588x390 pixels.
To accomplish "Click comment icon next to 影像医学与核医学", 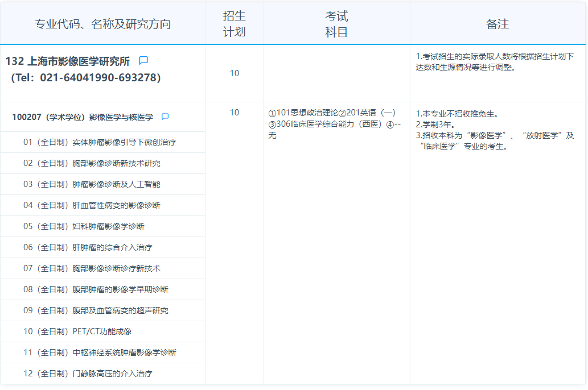I will pyautogui.click(x=165, y=117).
